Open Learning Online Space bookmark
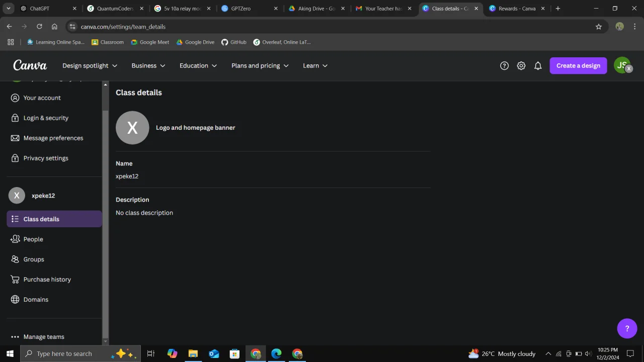644x362 pixels. [x=56, y=42]
